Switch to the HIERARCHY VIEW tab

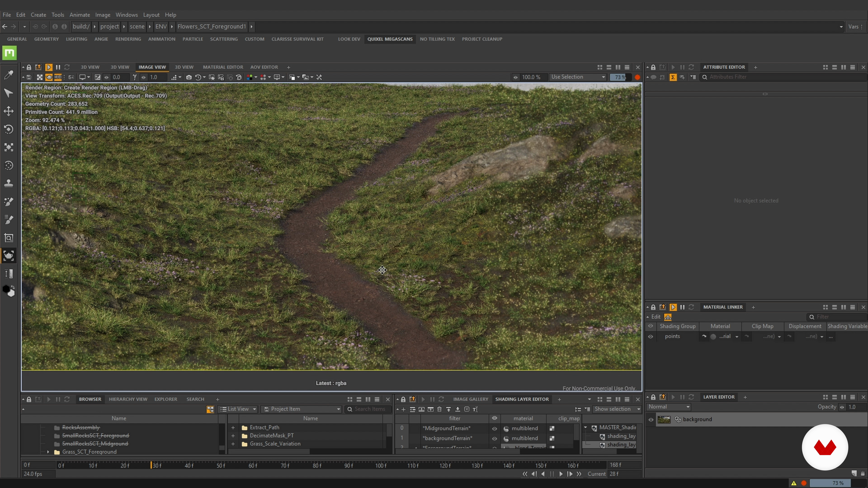[x=128, y=399]
